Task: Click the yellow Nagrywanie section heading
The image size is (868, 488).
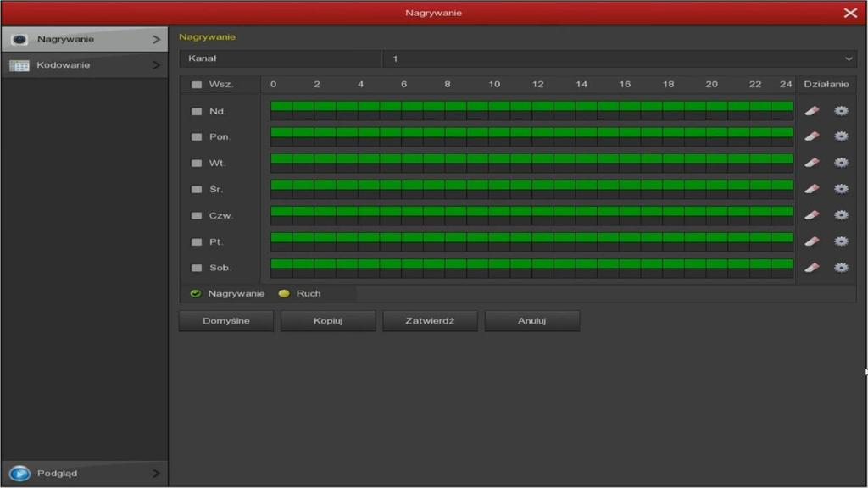Action: pyautogui.click(x=207, y=37)
